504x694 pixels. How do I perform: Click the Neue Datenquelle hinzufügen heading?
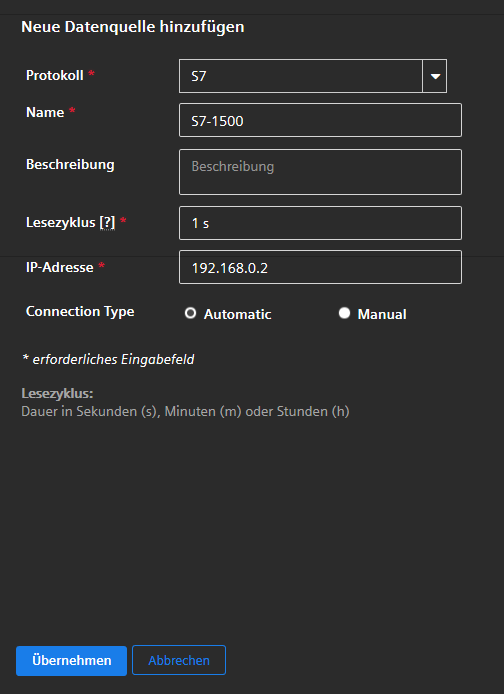tap(133, 27)
